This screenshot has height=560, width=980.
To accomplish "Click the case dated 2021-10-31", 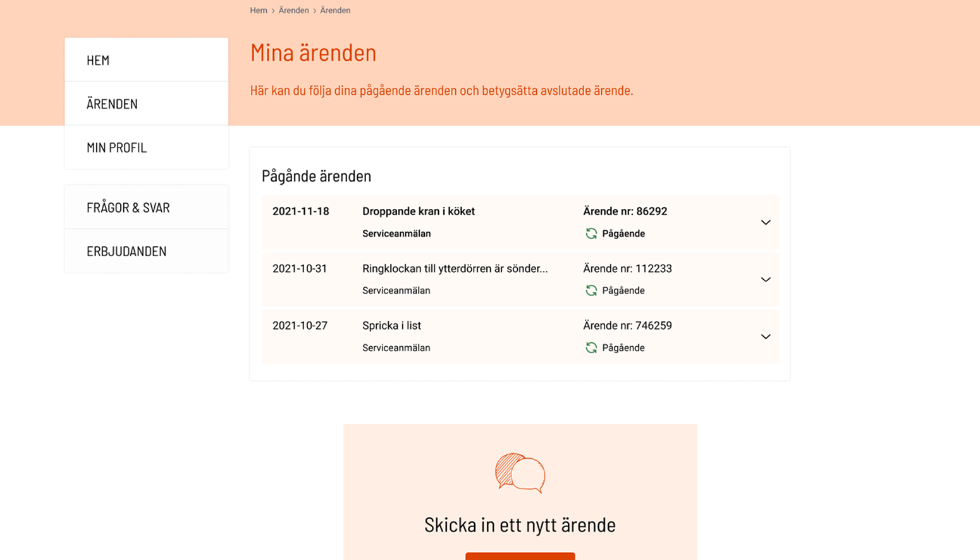I will click(x=300, y=269).
